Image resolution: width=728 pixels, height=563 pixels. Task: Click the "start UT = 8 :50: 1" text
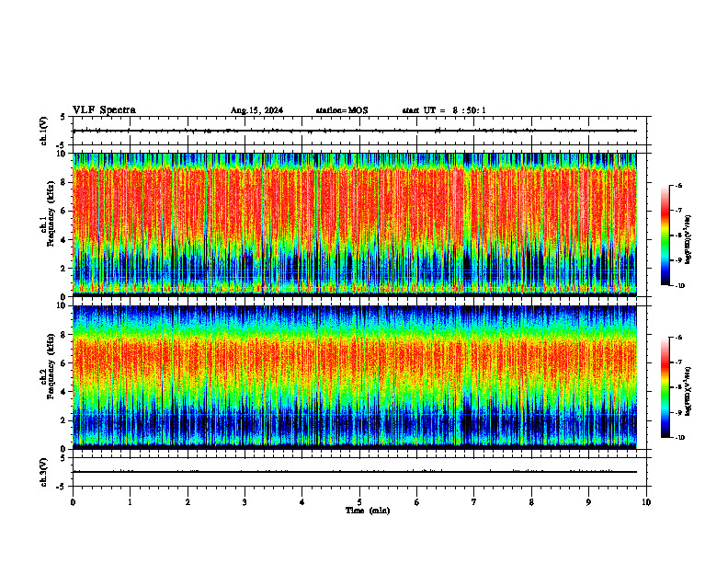[444, 110]
